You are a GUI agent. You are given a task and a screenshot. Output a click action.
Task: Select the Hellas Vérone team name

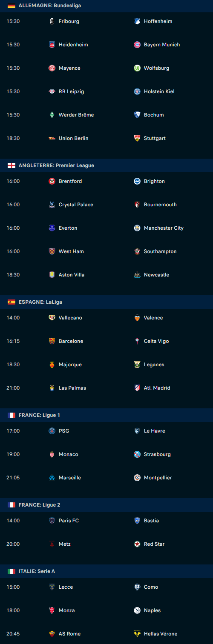[161, 634]
